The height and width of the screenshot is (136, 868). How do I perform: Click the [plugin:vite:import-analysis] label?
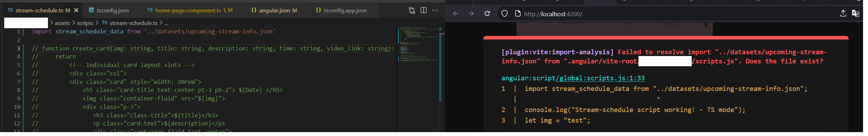pyautogui.click(x=557, y=52)
